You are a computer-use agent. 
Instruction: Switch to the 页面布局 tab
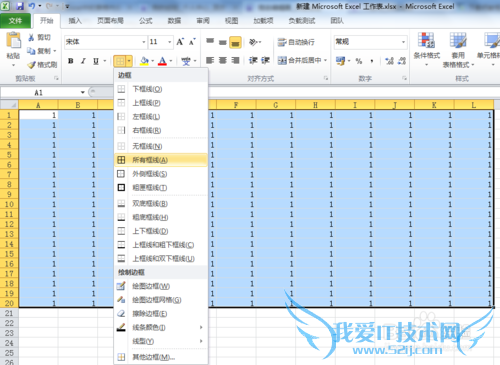[110, 21]
